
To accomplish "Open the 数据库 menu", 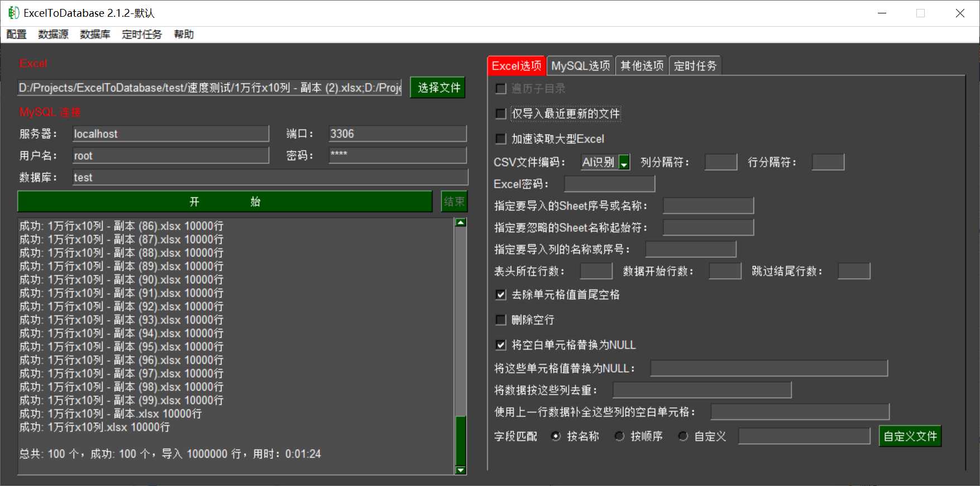I will point(95,35).
